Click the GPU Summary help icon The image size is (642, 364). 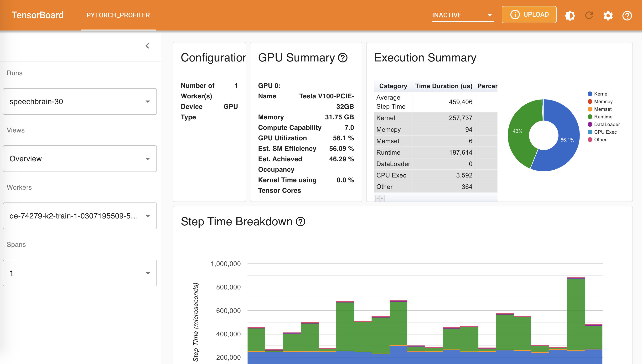342,58
